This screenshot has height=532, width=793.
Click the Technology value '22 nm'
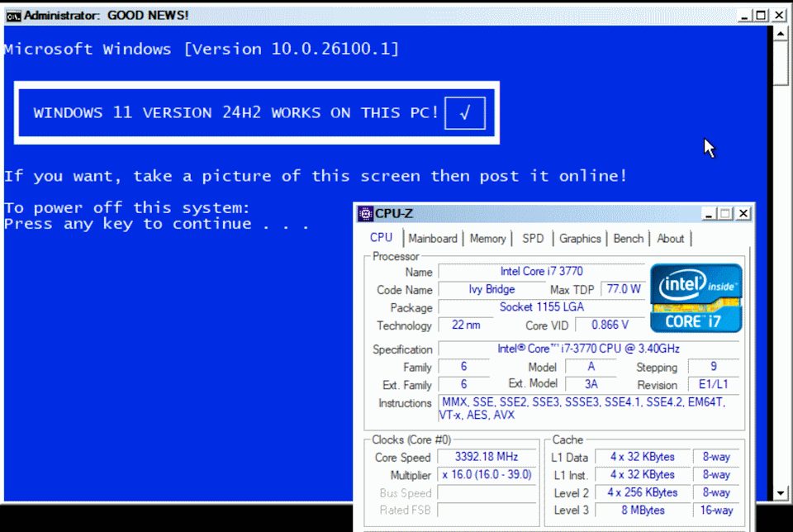[466, 325]
